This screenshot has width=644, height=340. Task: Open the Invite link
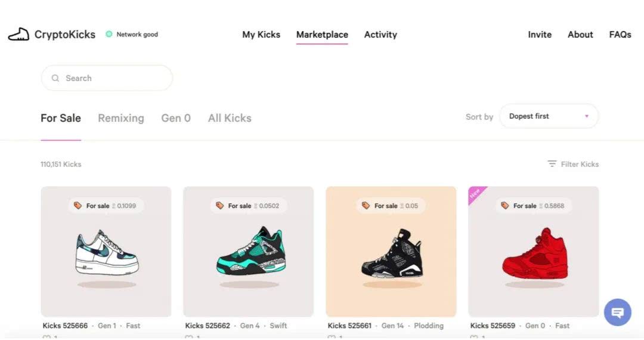pos(540,35)
